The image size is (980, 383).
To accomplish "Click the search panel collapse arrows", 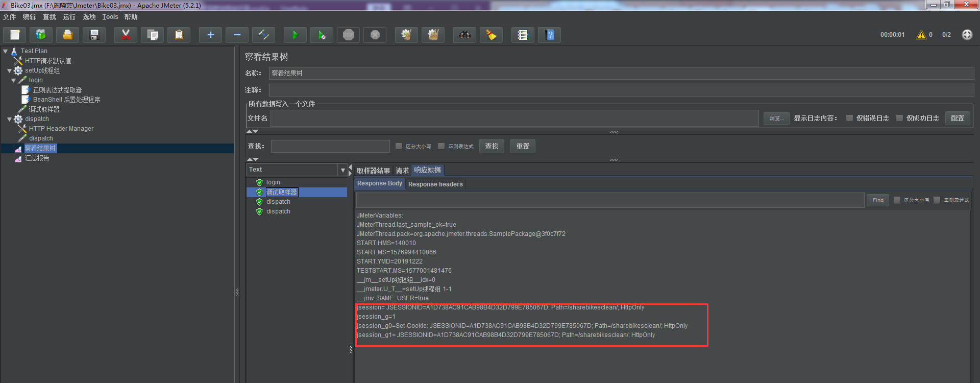I will point(253,159).
